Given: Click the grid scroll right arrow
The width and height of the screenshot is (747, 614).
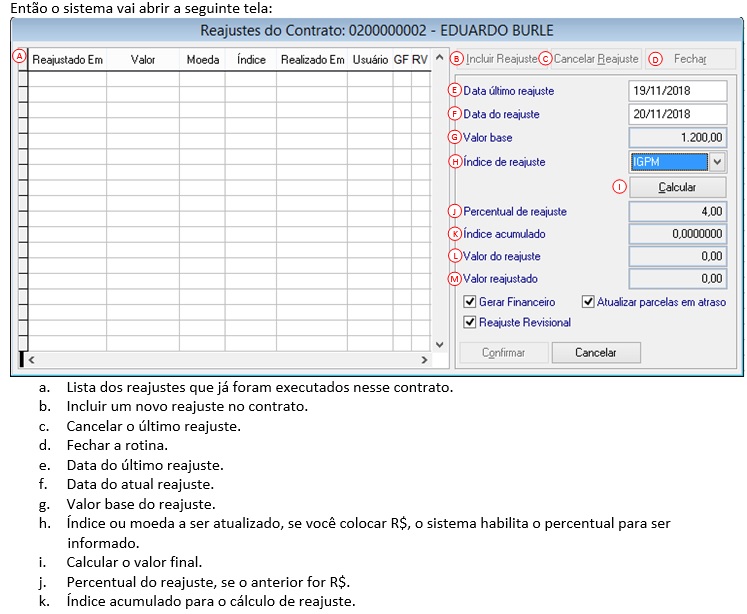Looking at the screenshot, I should tap(424, 360).
